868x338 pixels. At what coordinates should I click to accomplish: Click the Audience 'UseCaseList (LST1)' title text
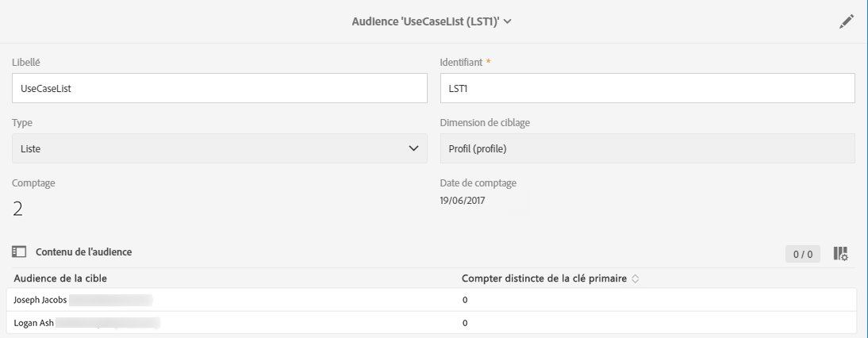pyautogui.click(x=425, y=21)
